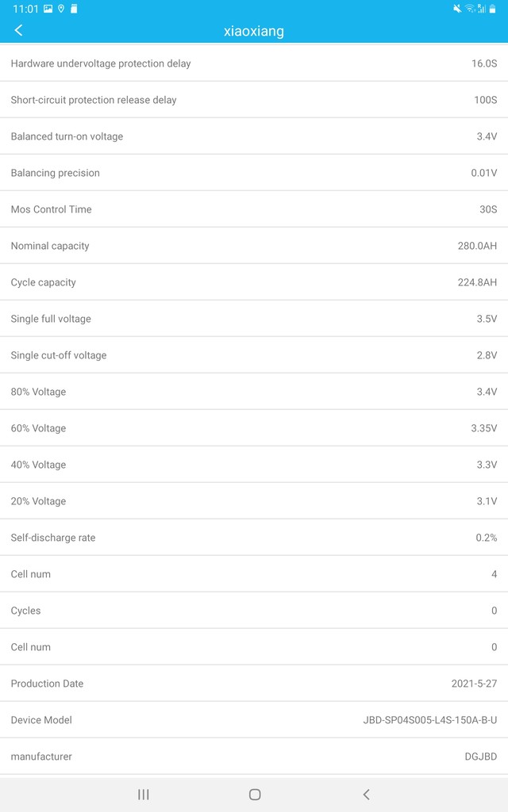
Task: Open Android recent apps button
Action: (144, 795)
